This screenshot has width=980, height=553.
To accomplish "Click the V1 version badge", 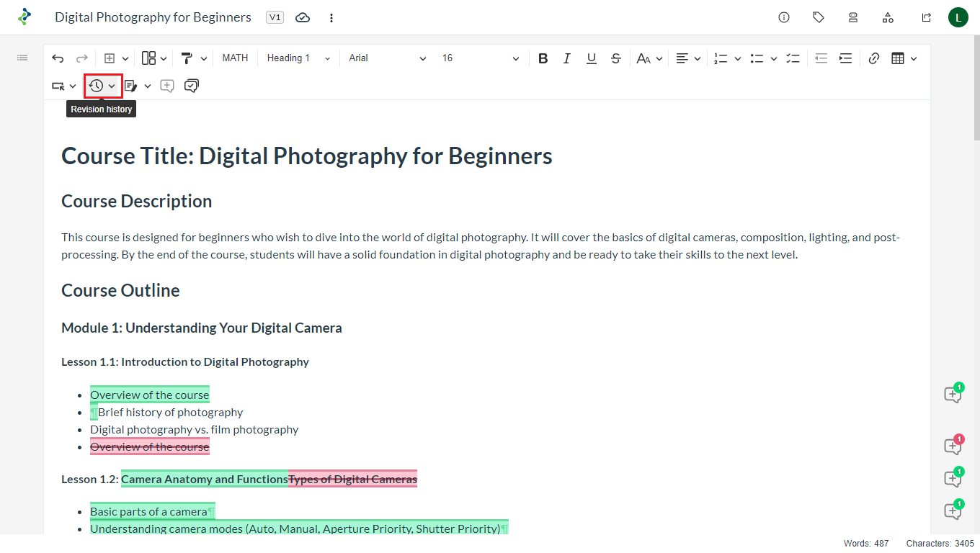I will point(275,17).
